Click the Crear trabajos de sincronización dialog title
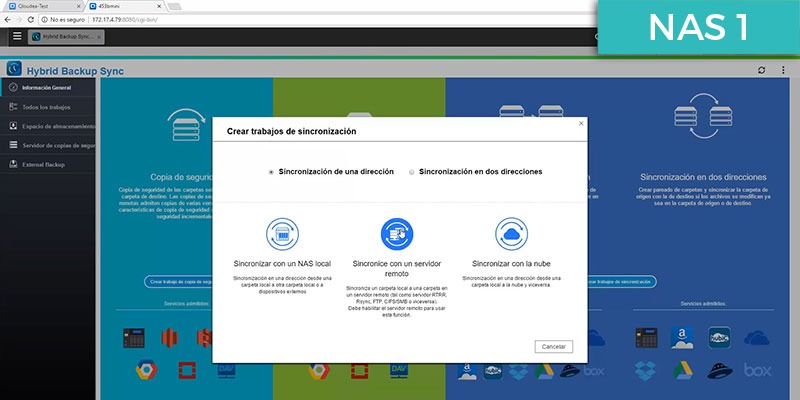The image size is (800, 400). pos(291,131)
